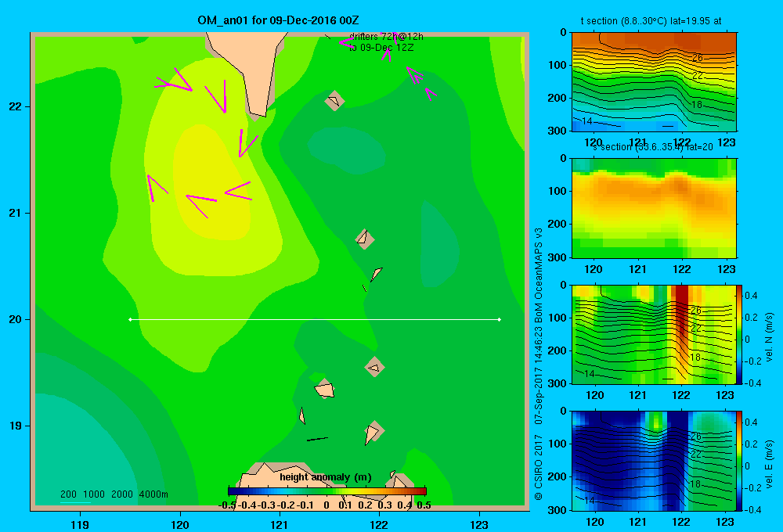Viewport: 783px width, 532px height.
Task: Click the 'to 09-Dec 12Z' annotation
Action: pos(381,48)
